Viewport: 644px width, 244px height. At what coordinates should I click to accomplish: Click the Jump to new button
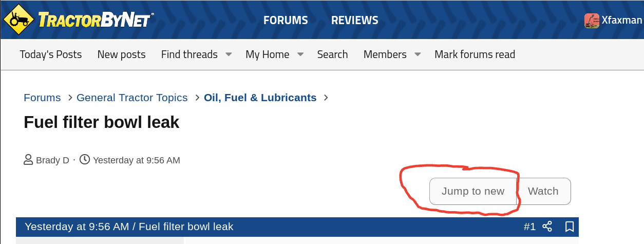[x=473, y=191]
